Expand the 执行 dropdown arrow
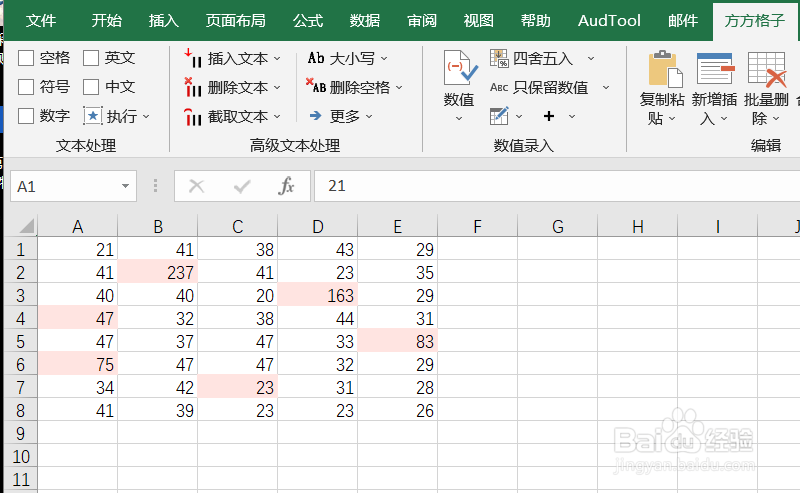800x493 pixels. (146, 116)
